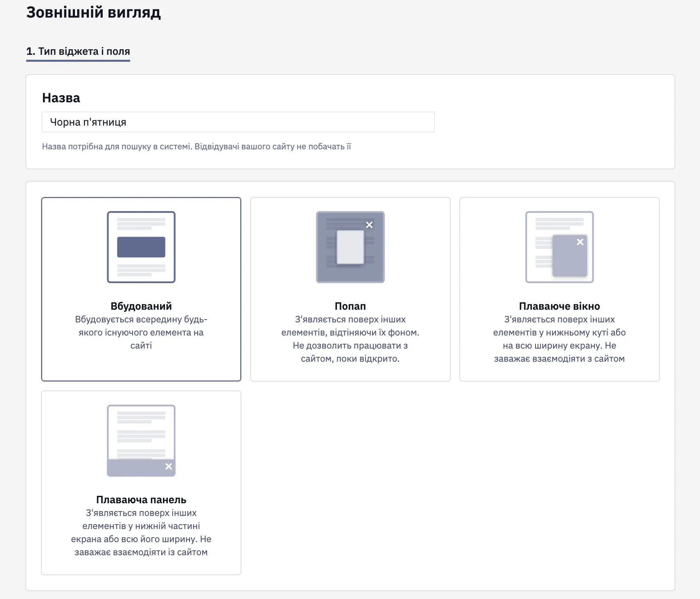This screenshot has height=599, width=700.
Task: Click the description 'у нижній частині екрана або всю його ширину'
Action: (x=141, y=532)
